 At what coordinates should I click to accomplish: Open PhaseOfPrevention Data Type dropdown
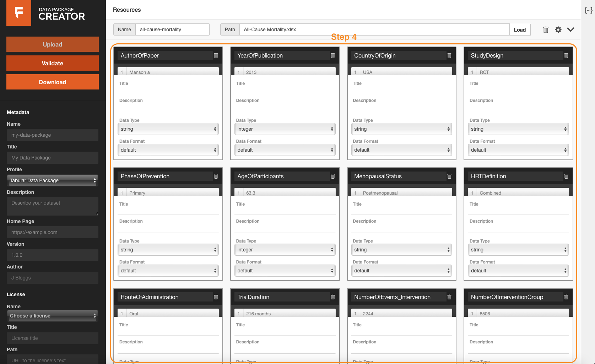pos(168,250)
